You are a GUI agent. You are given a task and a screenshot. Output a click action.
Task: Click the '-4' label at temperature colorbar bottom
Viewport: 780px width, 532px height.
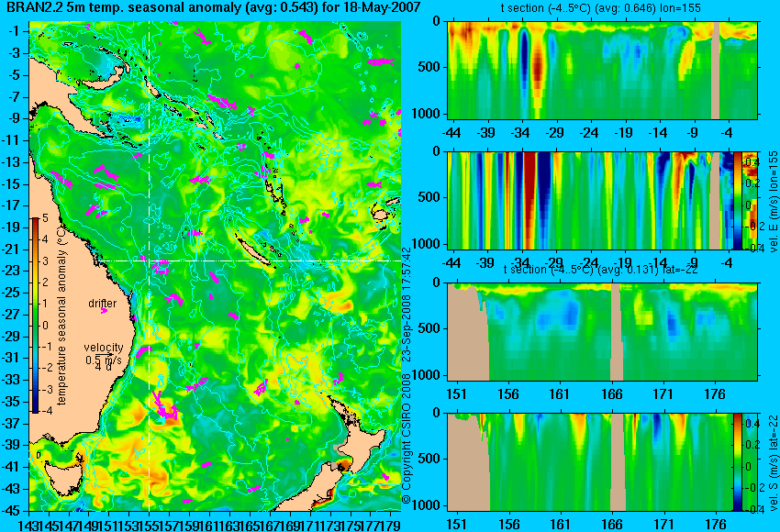tap(46, 411)
